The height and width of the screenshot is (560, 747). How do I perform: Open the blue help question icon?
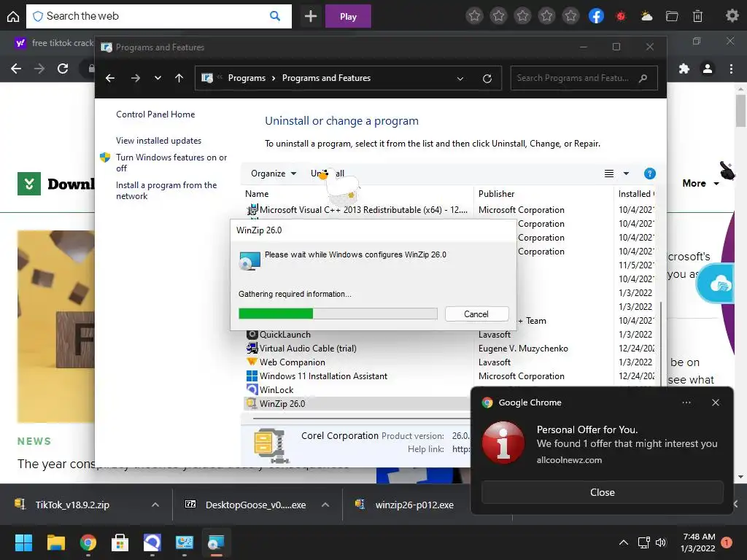pyautogui.click(x=649, y=174)
